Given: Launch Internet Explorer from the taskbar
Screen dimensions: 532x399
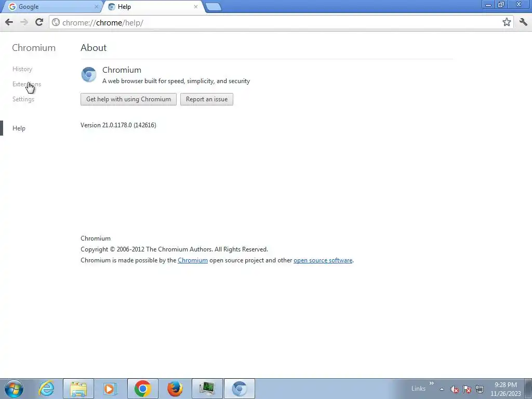Looking at the screenshot, I should pos(46,389).
